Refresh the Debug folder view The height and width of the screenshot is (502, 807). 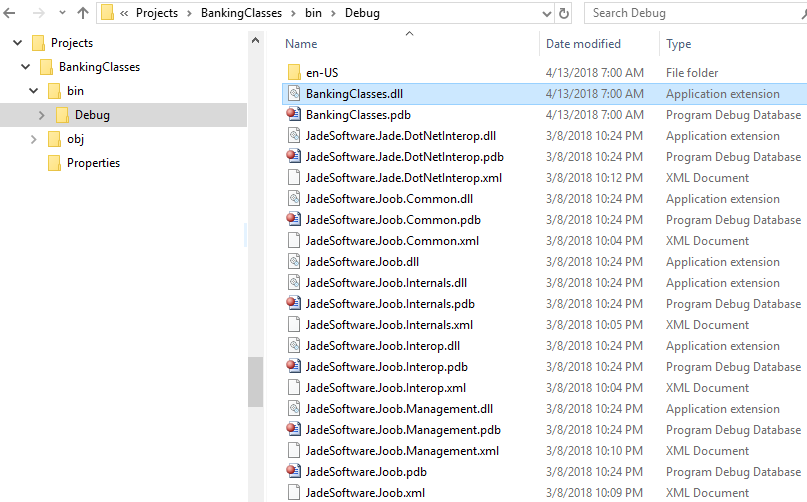[564, 14]
